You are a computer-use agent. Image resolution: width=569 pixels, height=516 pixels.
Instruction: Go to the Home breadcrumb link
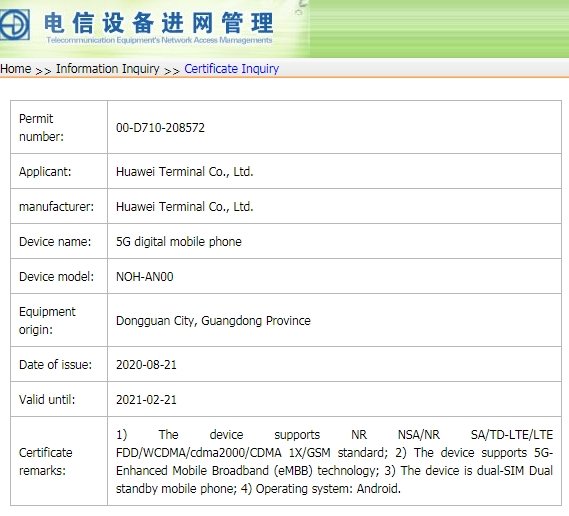tap(16, 69)
